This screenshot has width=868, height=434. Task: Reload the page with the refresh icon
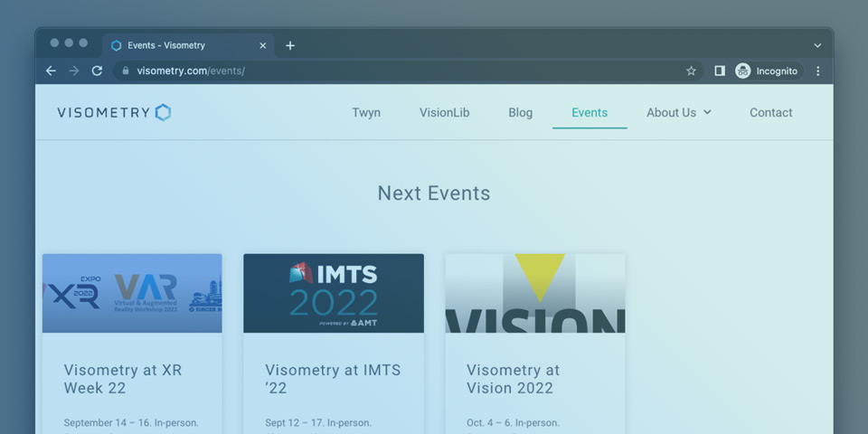pyautogui.click(x=97, y=71)
